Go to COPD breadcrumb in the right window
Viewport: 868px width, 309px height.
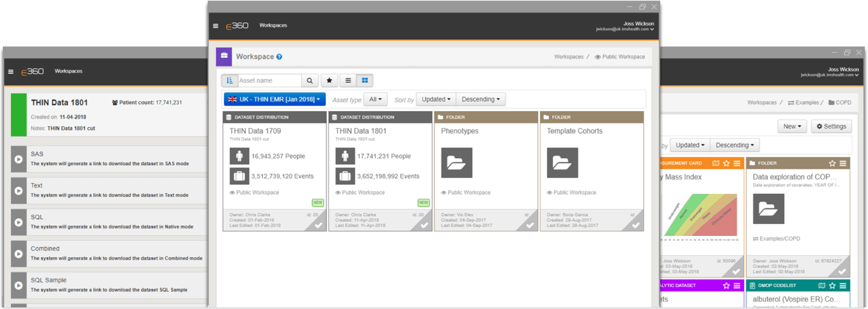tap(840, 103)
